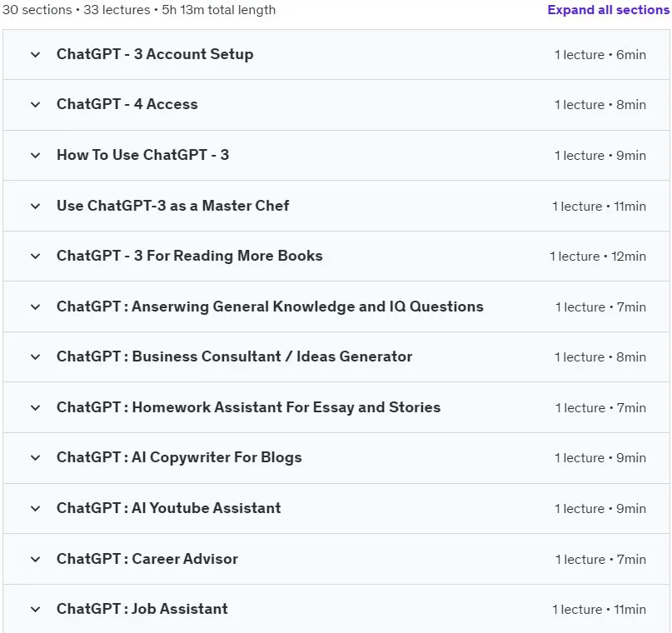Viewport: 672px width, 633px height.
Task: Select ChatGPT : Business Consultant / Ideas Generator title
Action: click(x=235, y=356)
